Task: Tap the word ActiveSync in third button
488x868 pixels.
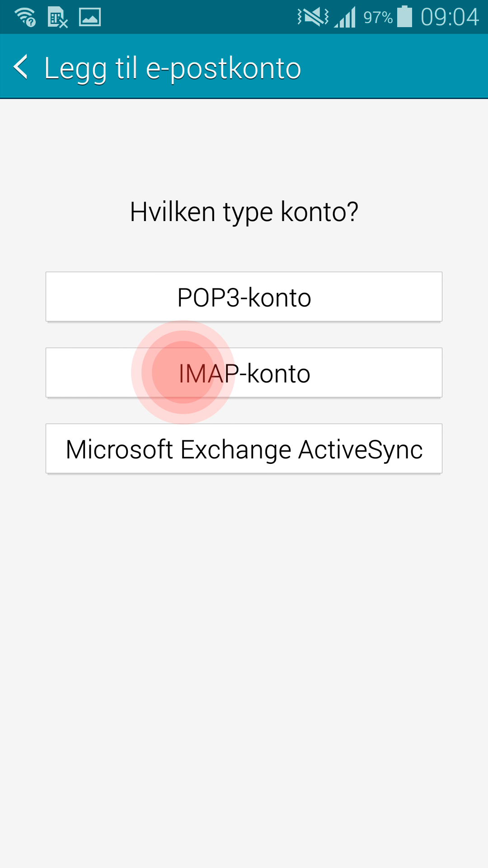Action: (x=361, y=450)
